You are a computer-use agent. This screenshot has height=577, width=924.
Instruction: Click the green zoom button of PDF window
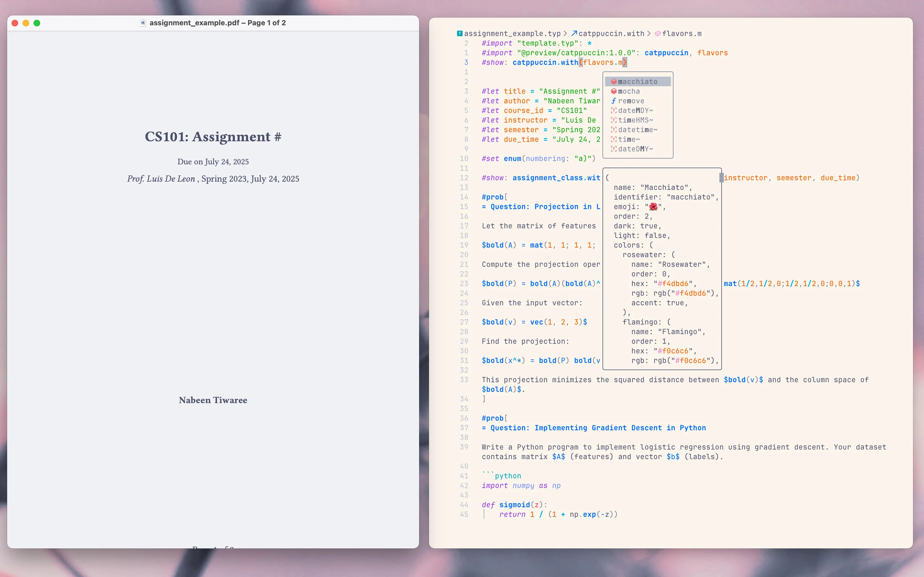[x=37, y=23]
